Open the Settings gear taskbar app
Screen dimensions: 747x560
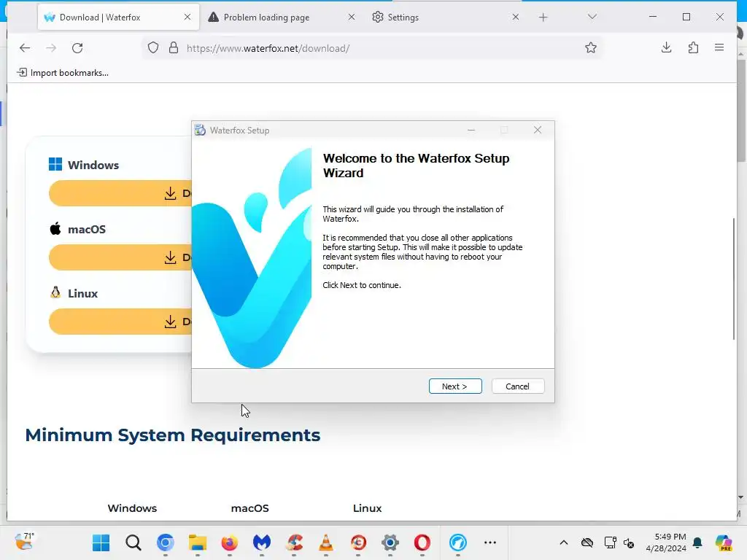[390, 542]
